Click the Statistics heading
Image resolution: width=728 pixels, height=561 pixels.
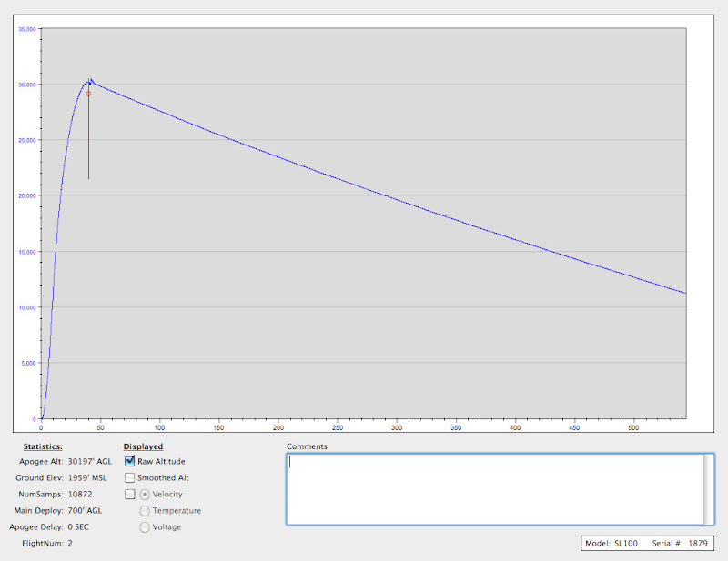(x=43, y=446)
